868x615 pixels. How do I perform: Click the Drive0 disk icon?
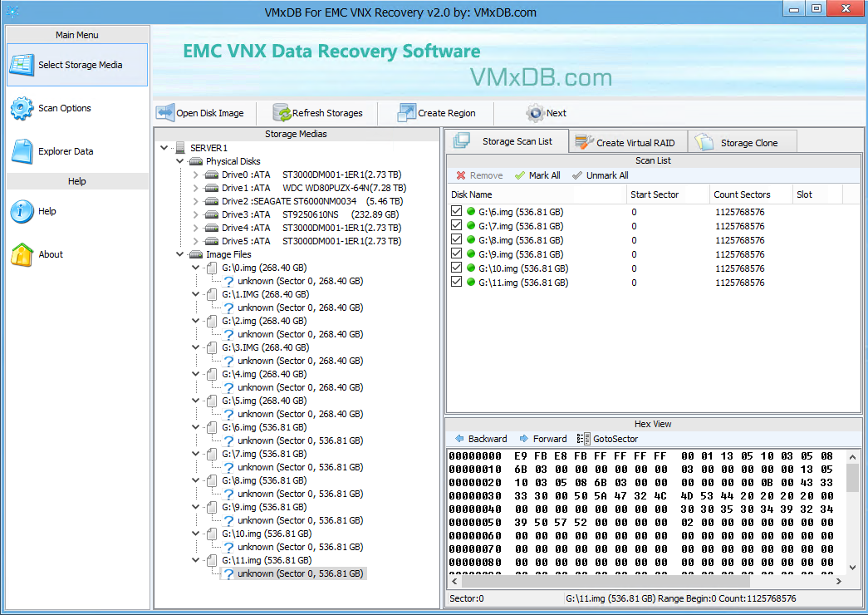212,175
